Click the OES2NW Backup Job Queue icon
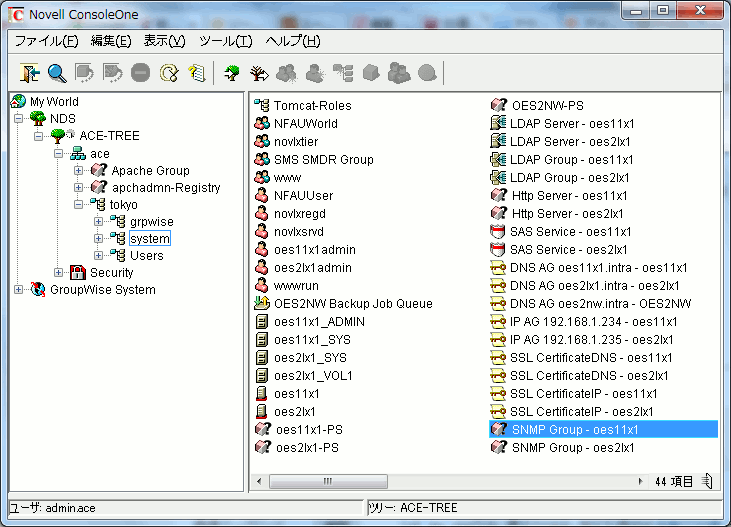Image resolution: width=731 pixels, height=527 pixels. point(262,304)
